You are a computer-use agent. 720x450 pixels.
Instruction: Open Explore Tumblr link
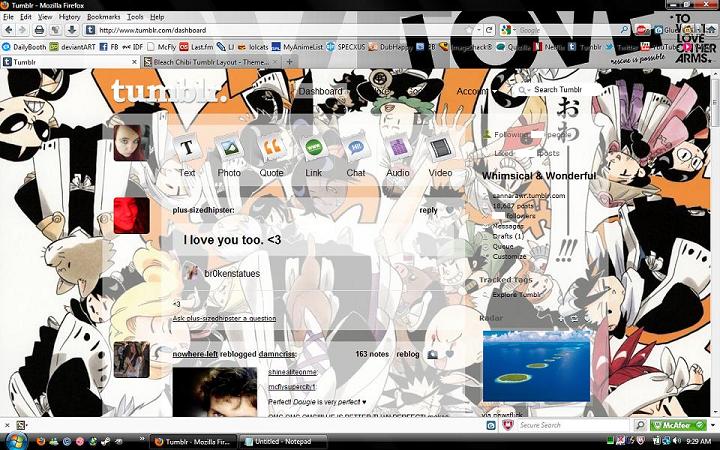[517, 295]
